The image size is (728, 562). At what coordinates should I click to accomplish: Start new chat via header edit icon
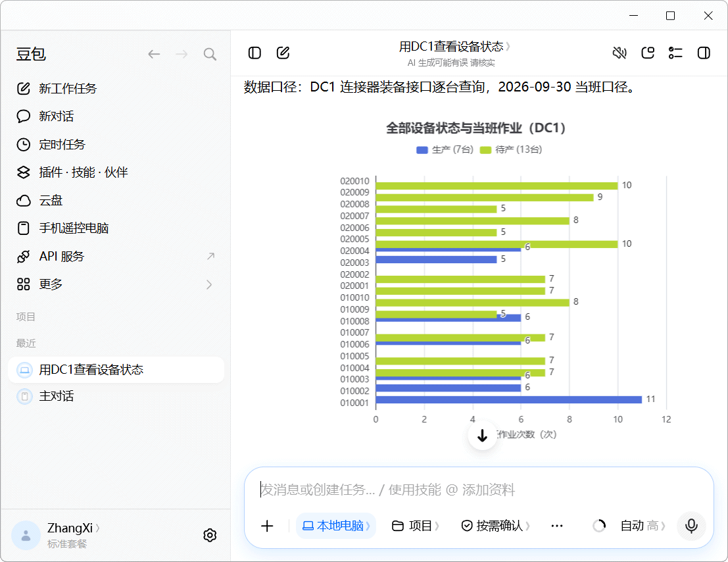(x=283, y=53)
